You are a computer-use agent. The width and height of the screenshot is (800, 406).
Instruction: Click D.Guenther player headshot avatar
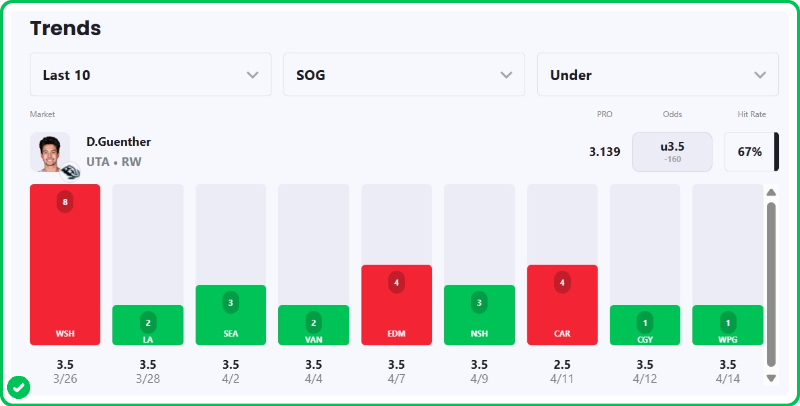[x=49, y=151]
